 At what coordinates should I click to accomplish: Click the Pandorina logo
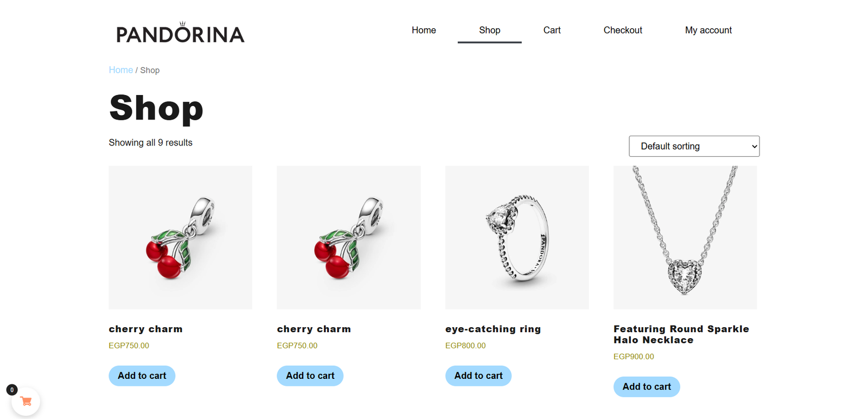click(180, 33)
